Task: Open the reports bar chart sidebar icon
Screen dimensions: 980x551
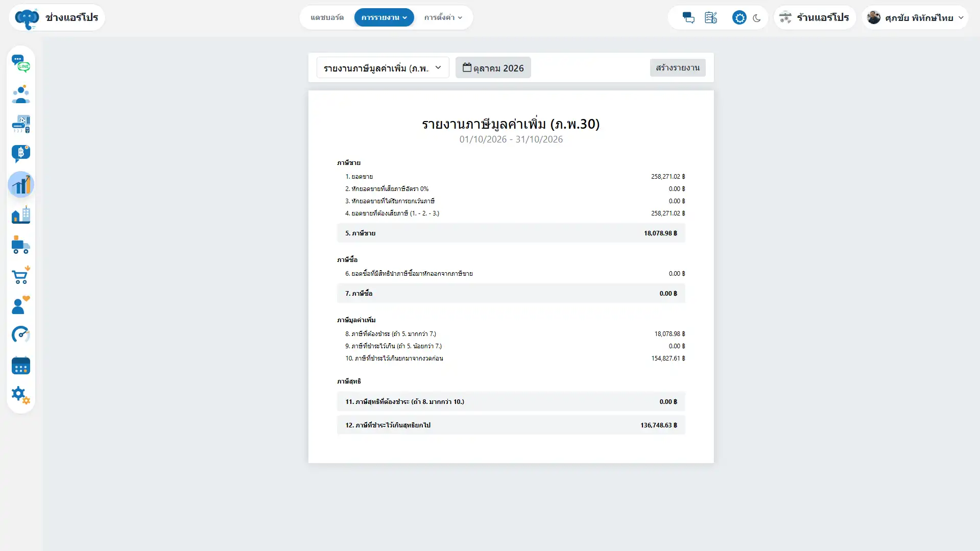Action: [x=21, y=184]
